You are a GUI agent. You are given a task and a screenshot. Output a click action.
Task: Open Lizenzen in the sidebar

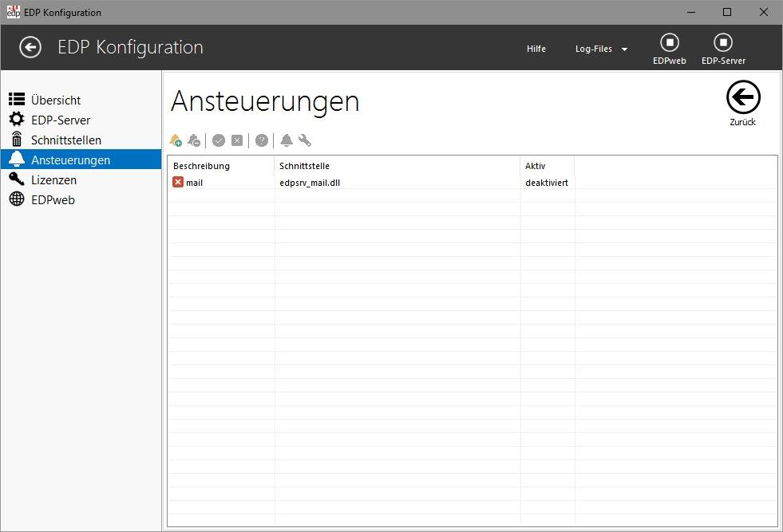tap(81, 179)
